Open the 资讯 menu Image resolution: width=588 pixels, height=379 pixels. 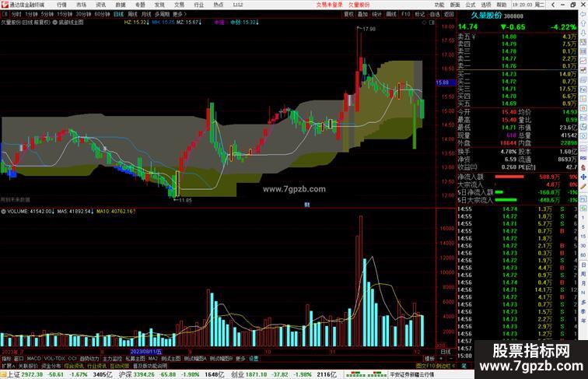pyautogui.click(x=100, y=5)
